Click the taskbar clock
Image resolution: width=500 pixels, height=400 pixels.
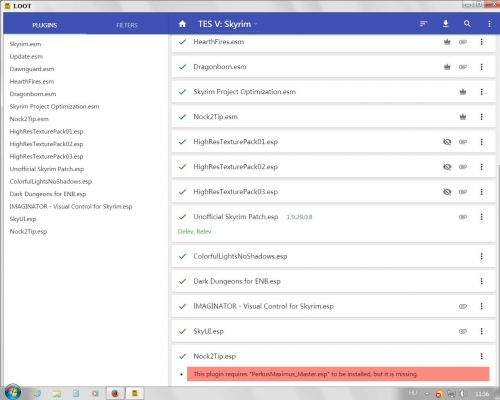pyautogui.click(x=482, y=394)
